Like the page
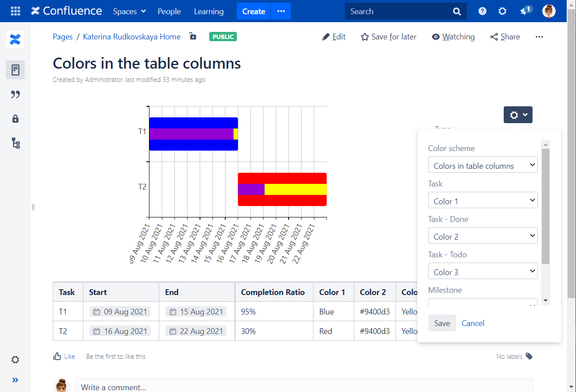Screen dimensions: 576x392 click(64, 356)
